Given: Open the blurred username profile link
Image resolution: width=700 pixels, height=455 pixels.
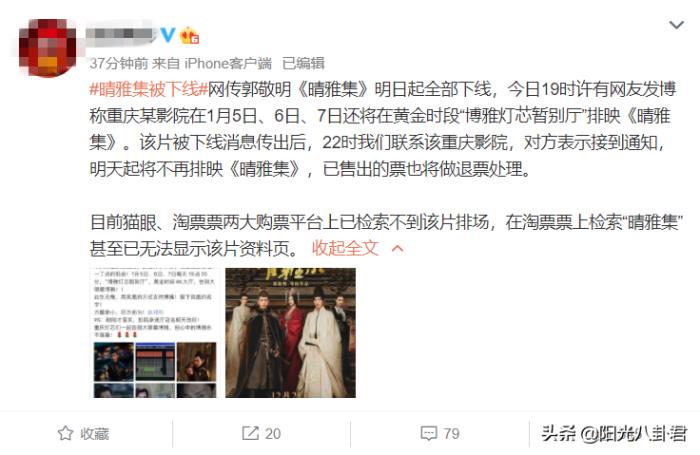Looking at the screenshot, I should click(x=120, y=34).
